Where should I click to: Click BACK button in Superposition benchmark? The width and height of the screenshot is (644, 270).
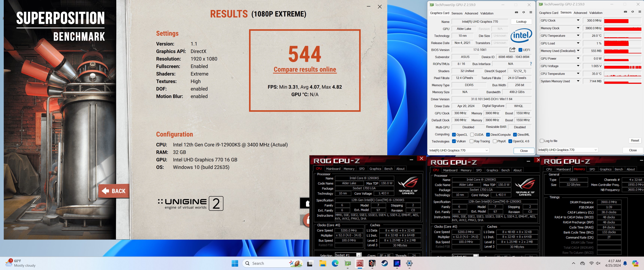point(114,191)
